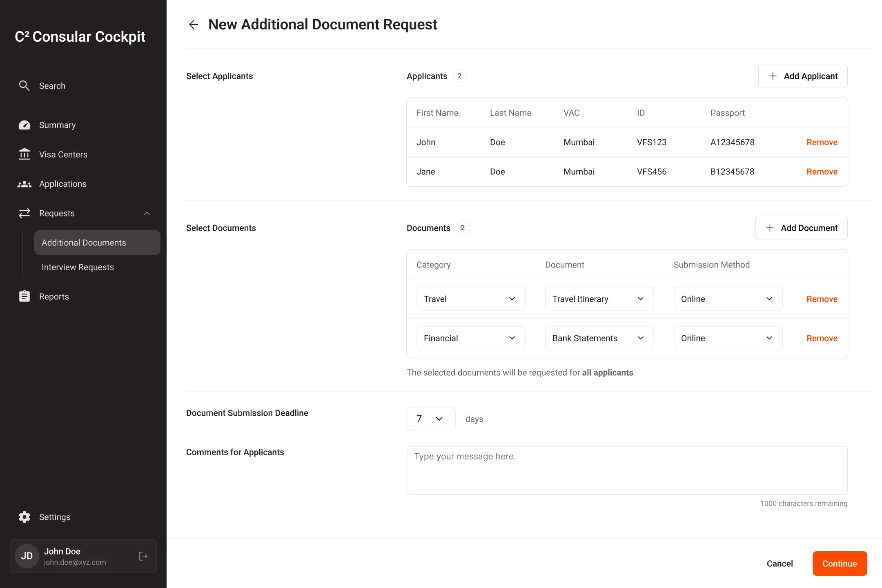Click the Last Name column header
This screenshot has height=588, width=882.
[x=511, y=113]
